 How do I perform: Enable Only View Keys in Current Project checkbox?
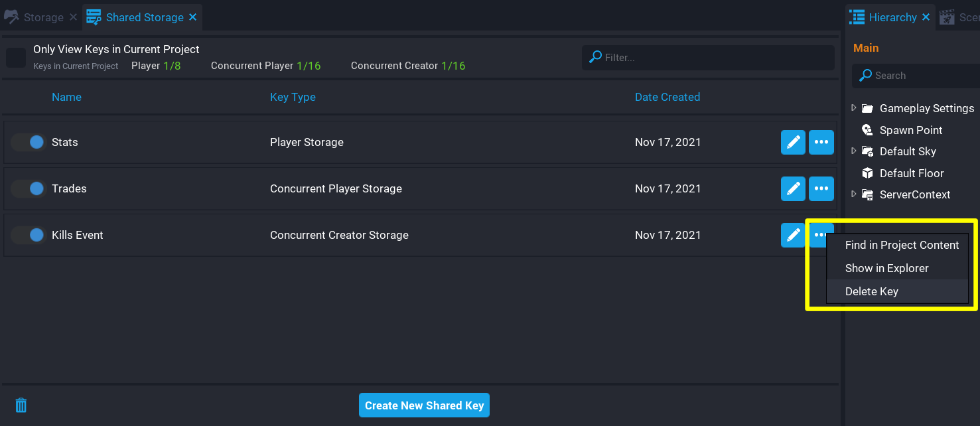tap(16, 58)
